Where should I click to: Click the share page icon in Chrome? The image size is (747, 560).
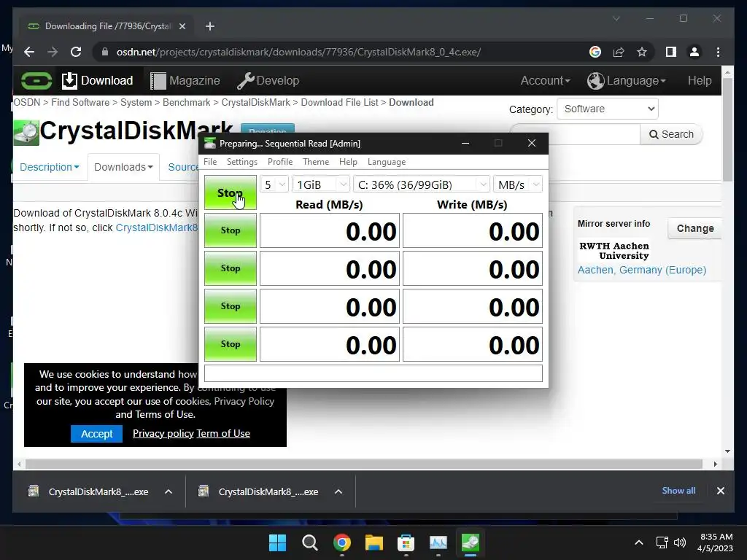point(619,52)
